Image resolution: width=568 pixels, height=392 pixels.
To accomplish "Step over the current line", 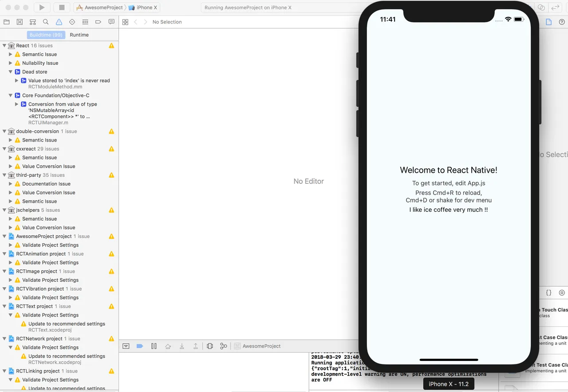I will pos(168,346).
